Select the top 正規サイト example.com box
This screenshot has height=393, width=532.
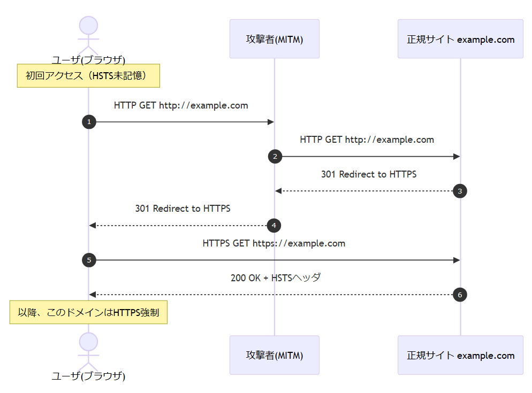pos(460,39)
